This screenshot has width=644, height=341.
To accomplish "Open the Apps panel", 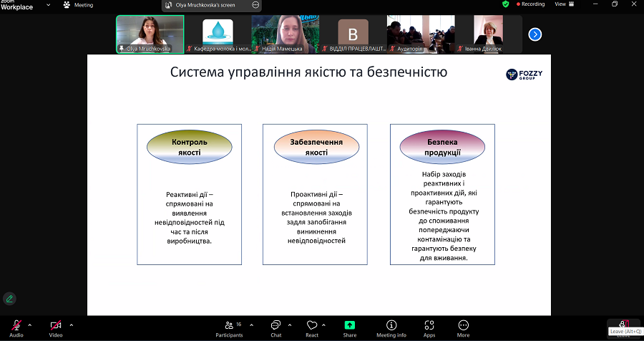I will (x=429, y=329).
